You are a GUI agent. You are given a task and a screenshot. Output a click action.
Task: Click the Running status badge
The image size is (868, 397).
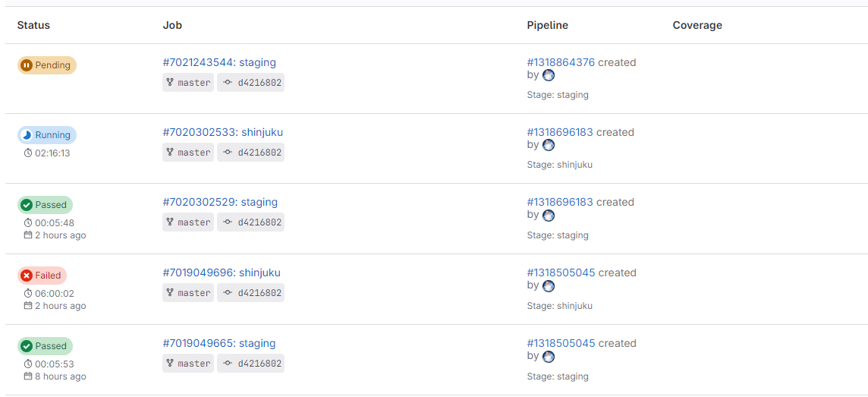46,135
